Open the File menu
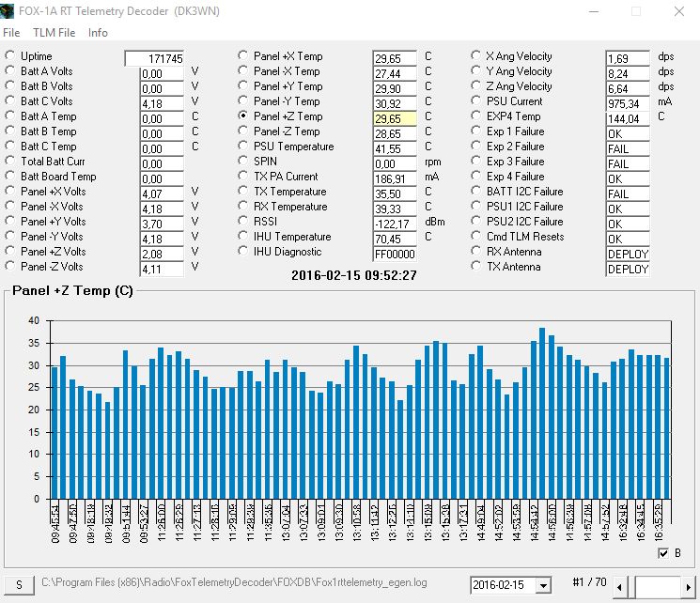700x603 pixels. (x=11, y=33)
